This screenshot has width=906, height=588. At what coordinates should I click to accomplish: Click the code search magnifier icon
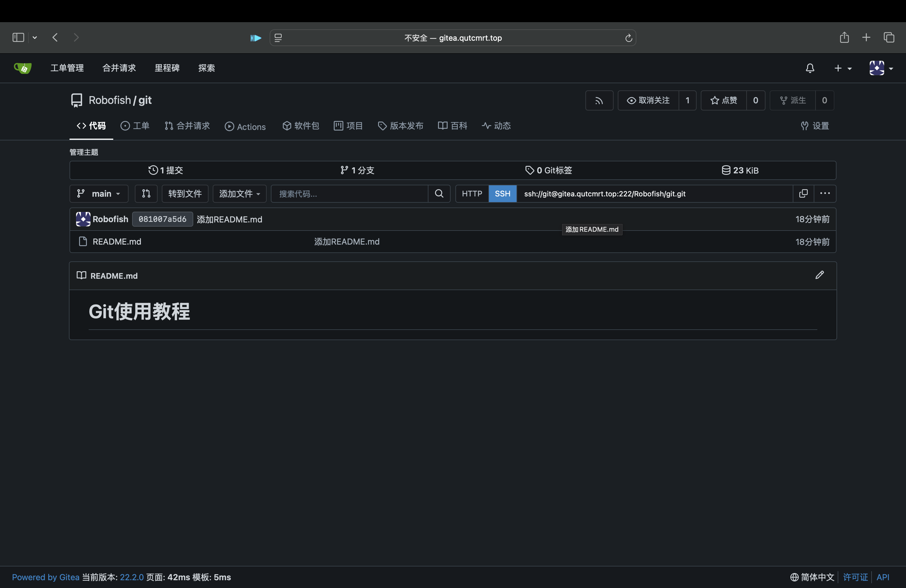click(x=439, y=194)
